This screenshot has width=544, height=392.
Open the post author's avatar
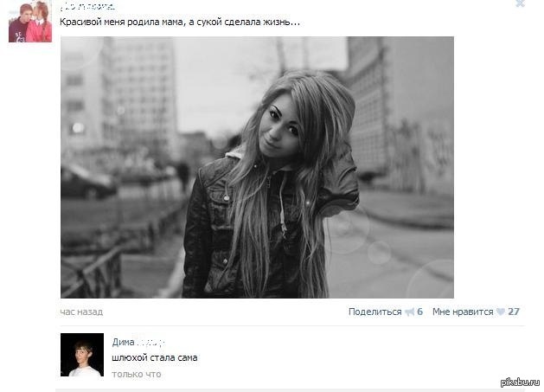point(30,22)
